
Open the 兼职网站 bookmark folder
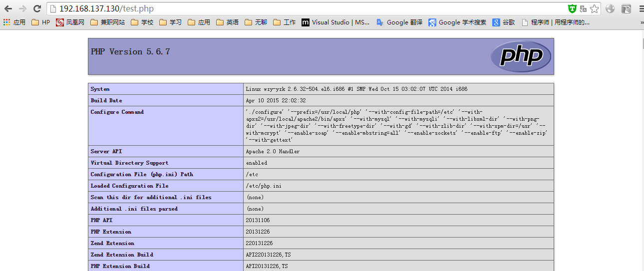[x=107, y=22]
